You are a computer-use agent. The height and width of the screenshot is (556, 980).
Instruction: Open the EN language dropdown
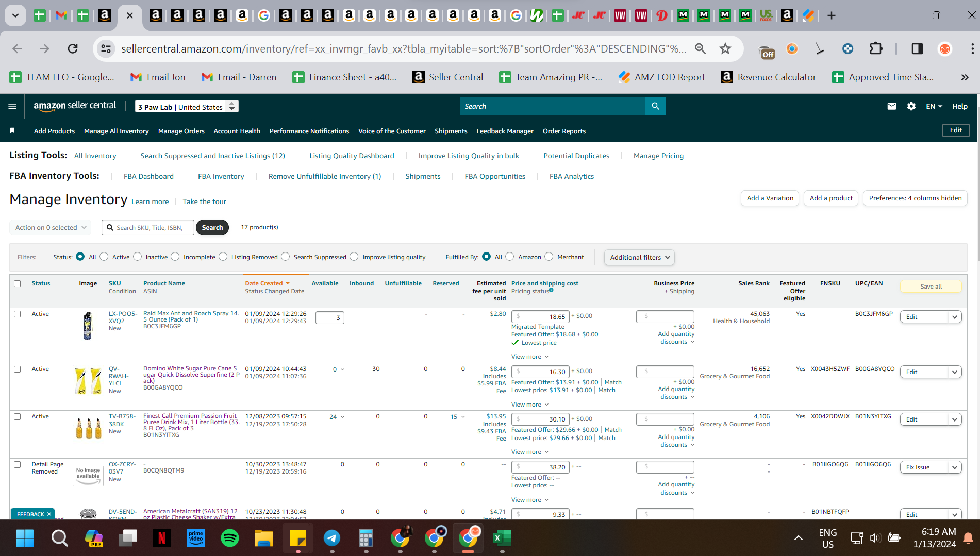pos(934,106)
